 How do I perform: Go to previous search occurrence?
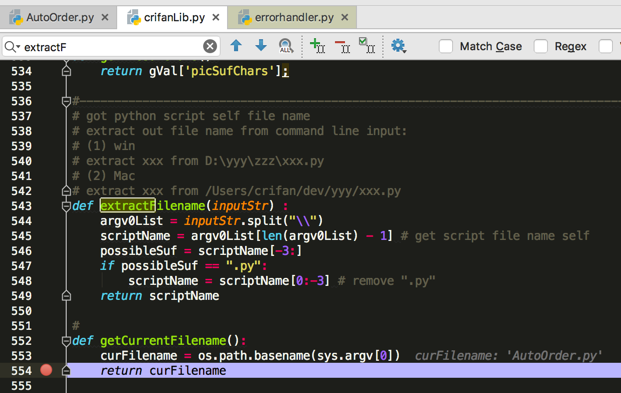pos(236,46)
